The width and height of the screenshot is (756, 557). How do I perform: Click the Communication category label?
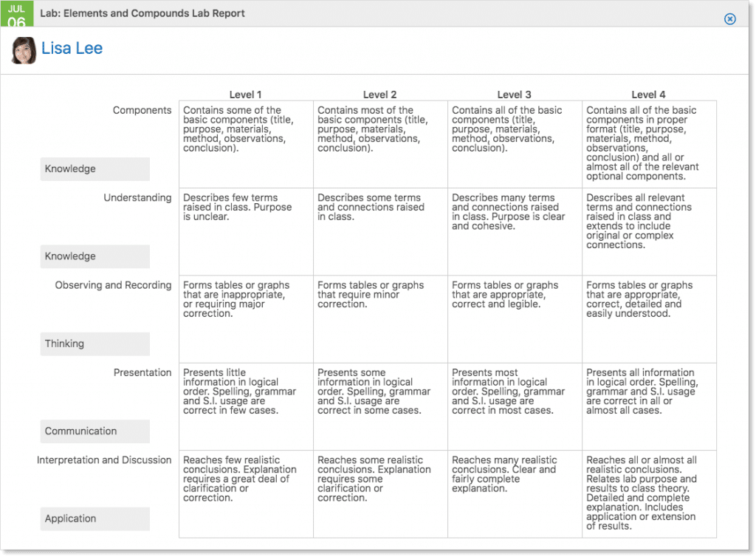point(94,431)
